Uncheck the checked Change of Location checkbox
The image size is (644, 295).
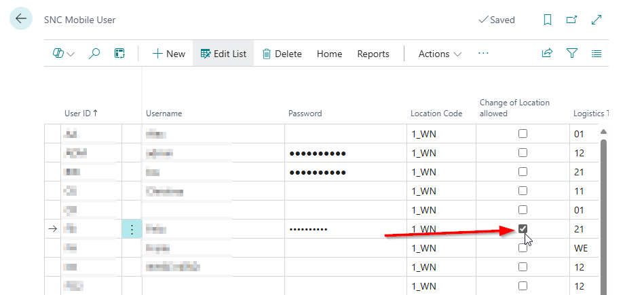[523, 229]
